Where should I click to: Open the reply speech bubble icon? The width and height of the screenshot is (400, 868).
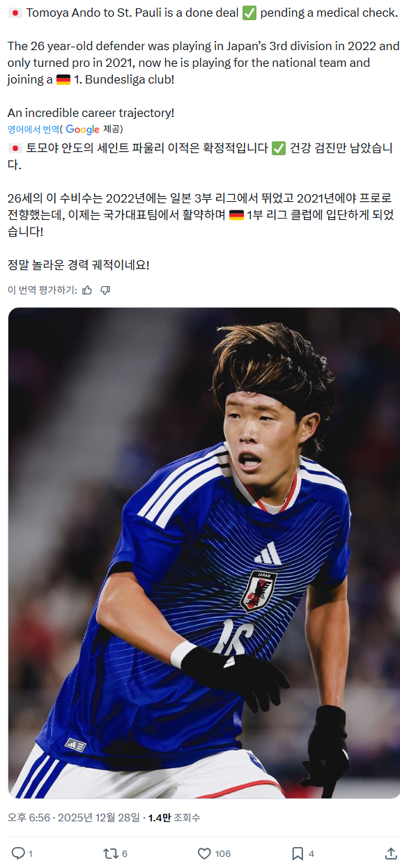click(x=18, y=853)
